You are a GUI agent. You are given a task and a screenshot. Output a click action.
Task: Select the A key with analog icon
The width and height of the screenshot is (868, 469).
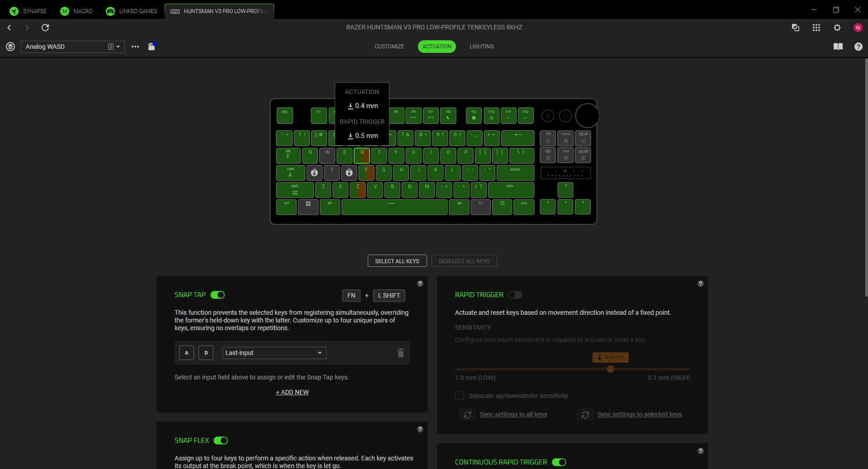(314, 172)
